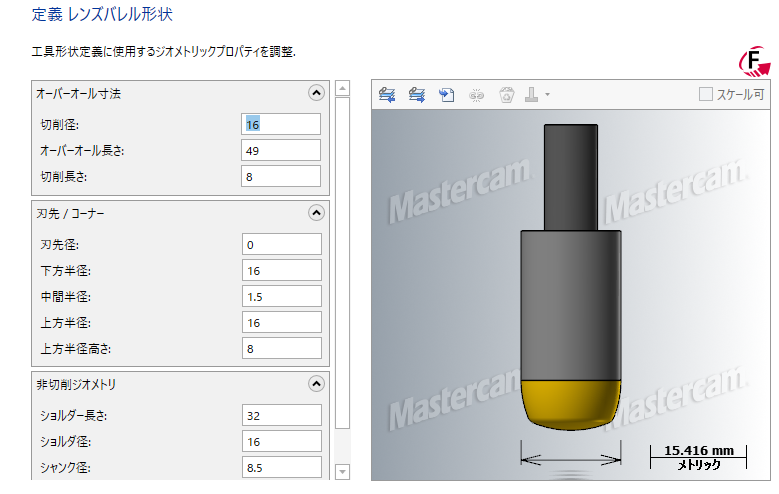Click the 下方半径 input field
Viewport: 779px width, 494px height.
click(x=282, y=270)
